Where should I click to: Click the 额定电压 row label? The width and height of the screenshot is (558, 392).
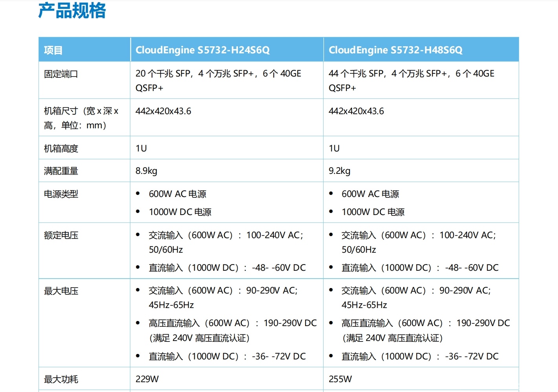tap(61, 235)
